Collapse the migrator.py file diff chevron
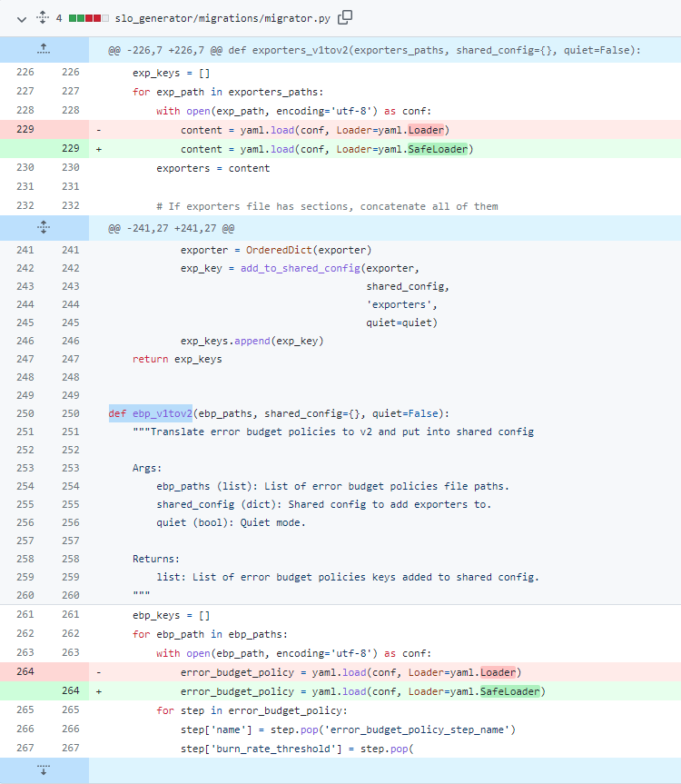The image size is (681, 784). (x=22, y=19)
